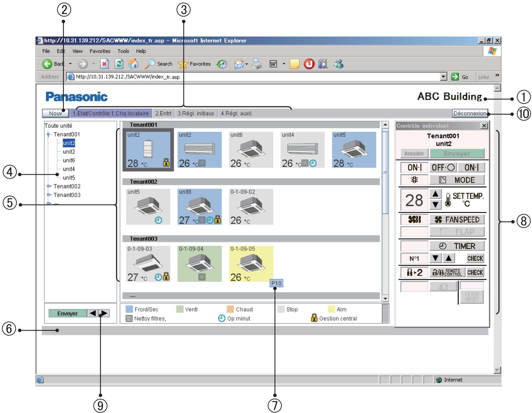Select yellow alarm unit 0-1-09-05 tile

tap(251, 264)
